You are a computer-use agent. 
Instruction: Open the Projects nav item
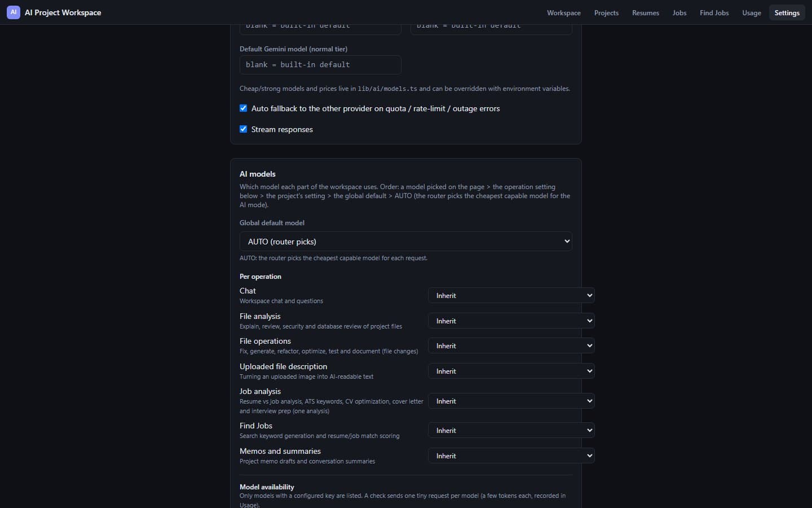click(606, 12)
